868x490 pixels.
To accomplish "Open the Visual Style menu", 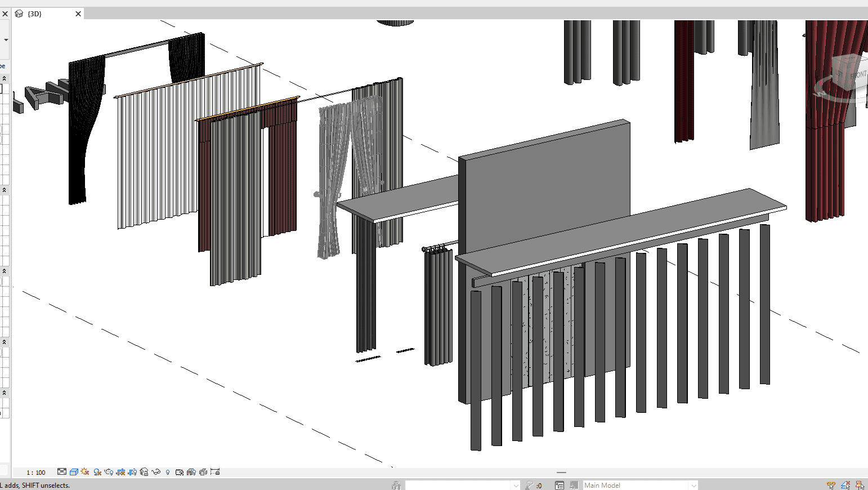I will click(74, 472).
